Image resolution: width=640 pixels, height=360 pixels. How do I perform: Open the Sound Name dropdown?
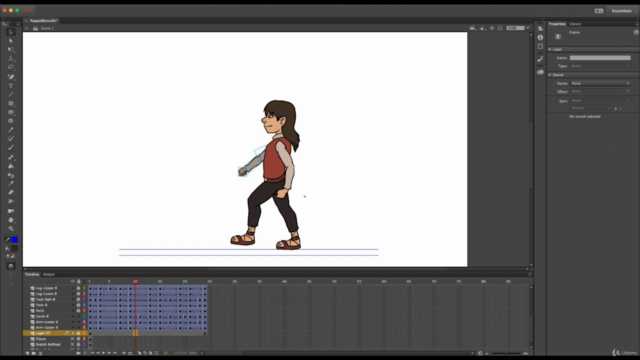(x=600, y=83)
